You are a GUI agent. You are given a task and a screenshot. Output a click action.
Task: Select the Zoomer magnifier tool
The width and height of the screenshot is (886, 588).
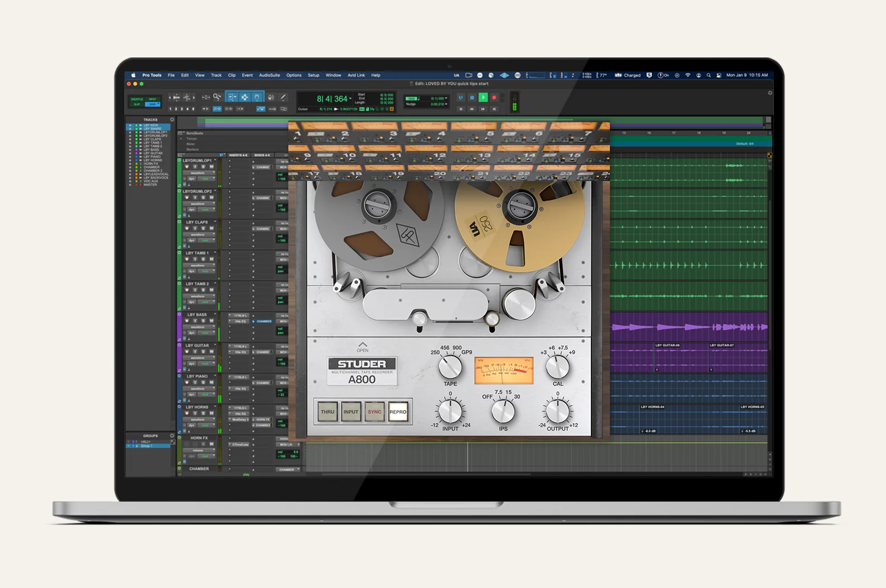tap(216, 98)
